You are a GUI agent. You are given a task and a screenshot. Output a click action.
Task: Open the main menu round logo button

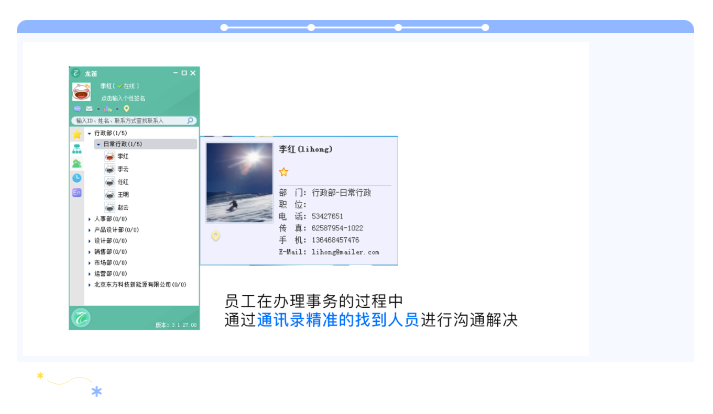pos(81,318)
